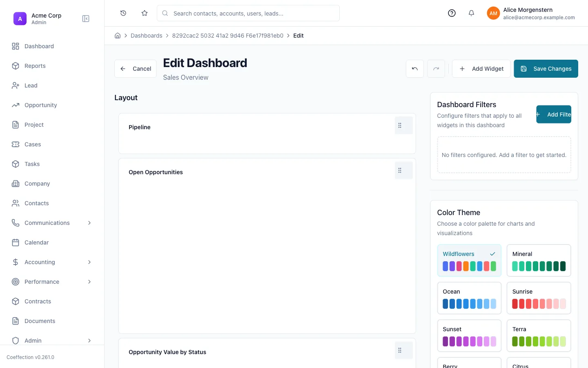Expand the Performance submenu
The width and height of the screenshot is (588, 368).
[x=89, y=282]
